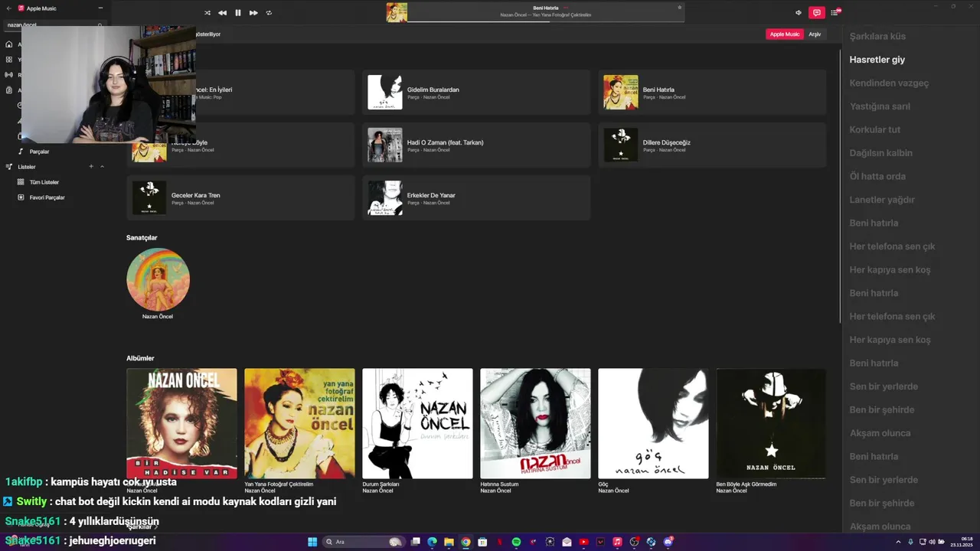This screenshot has height=551, width=980.
Task: Open Google Chrome from the taskbar
Action: pyautogui.click(x=465, y=542)
